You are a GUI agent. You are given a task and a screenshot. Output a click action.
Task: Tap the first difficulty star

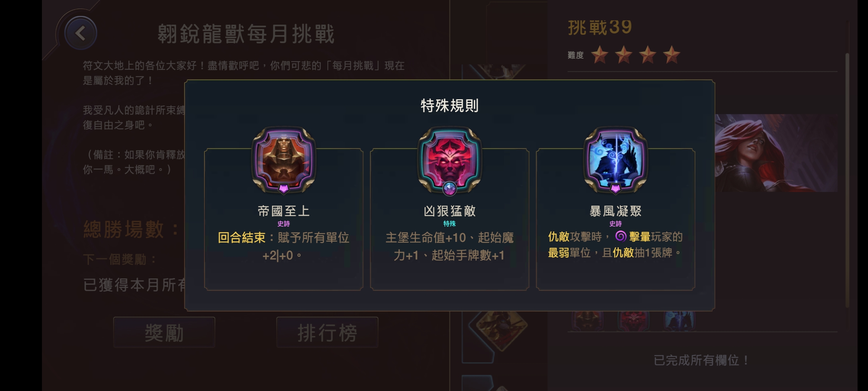coord(600,55)
